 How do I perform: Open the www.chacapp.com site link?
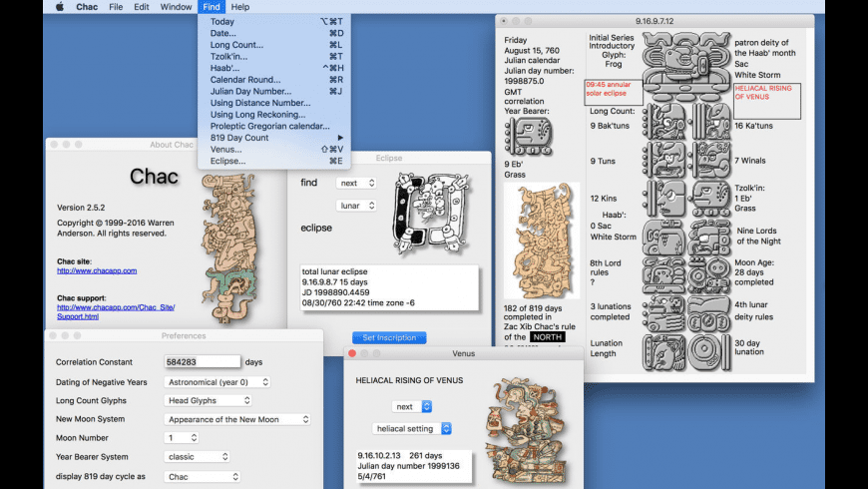pyautogui.click(x=96, y=270)
